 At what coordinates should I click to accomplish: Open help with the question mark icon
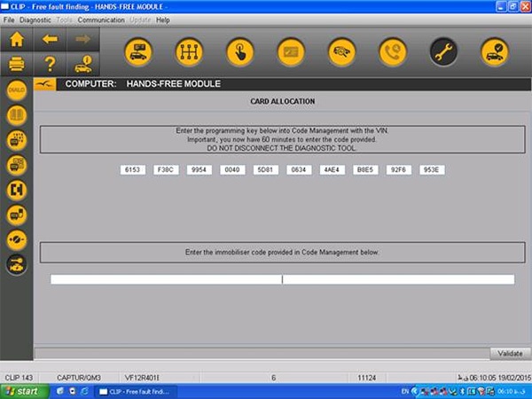[x=50, y=64]
